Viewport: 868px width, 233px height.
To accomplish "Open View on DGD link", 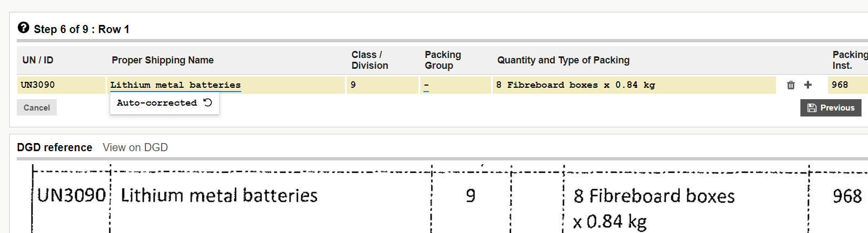I will (135, 147).
